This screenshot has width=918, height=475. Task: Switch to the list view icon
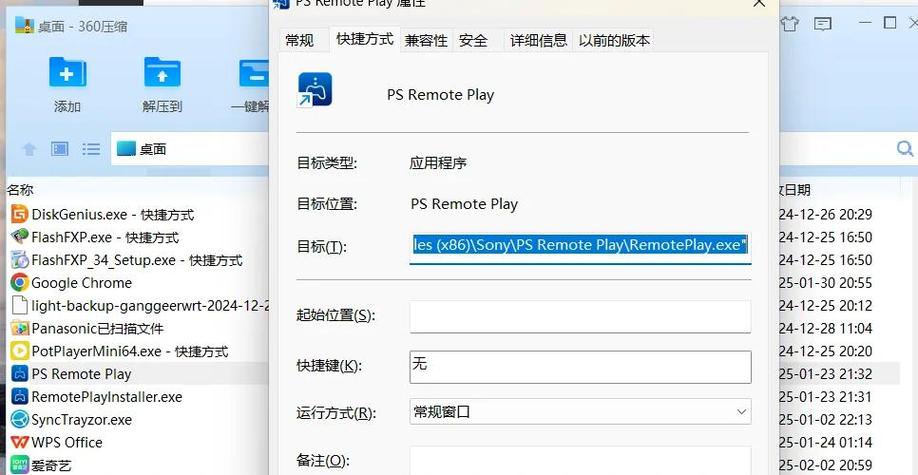pos(91,149)
